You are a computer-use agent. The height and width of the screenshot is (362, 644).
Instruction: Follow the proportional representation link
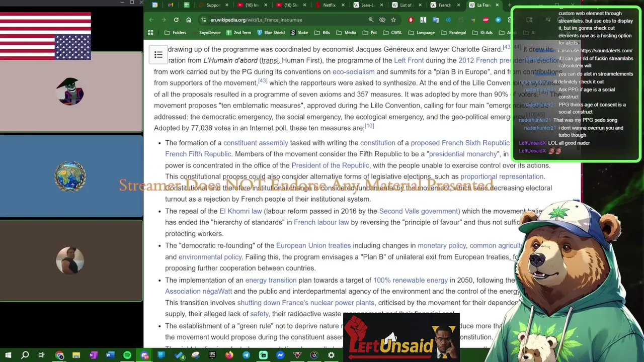502,176
